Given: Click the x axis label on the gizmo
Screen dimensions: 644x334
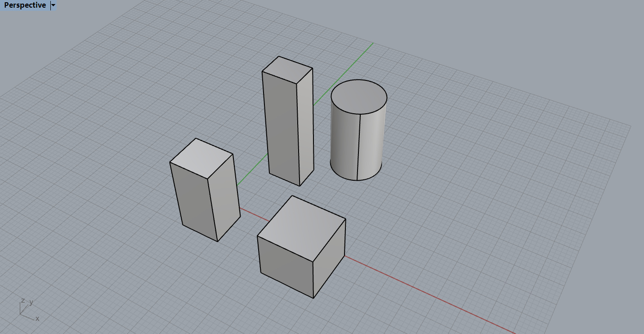Looking at the screenshot, I should pos(38,318).
